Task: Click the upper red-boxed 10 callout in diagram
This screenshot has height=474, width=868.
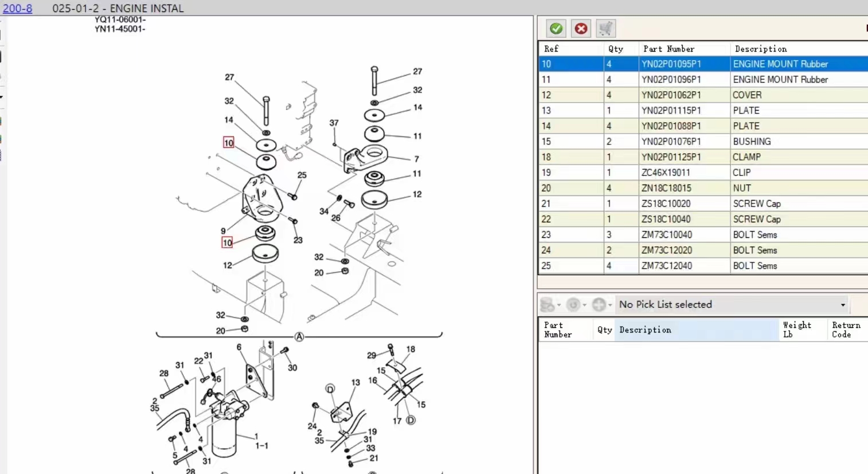Action: click(228, 143)
